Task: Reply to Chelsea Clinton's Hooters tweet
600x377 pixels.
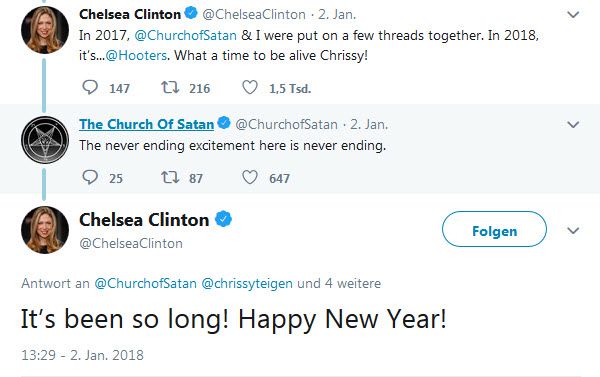Action: pos(90,88)
